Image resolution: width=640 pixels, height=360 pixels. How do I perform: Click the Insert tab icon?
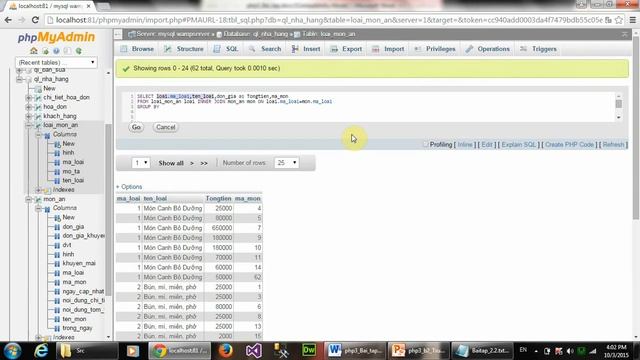(295, 49)
